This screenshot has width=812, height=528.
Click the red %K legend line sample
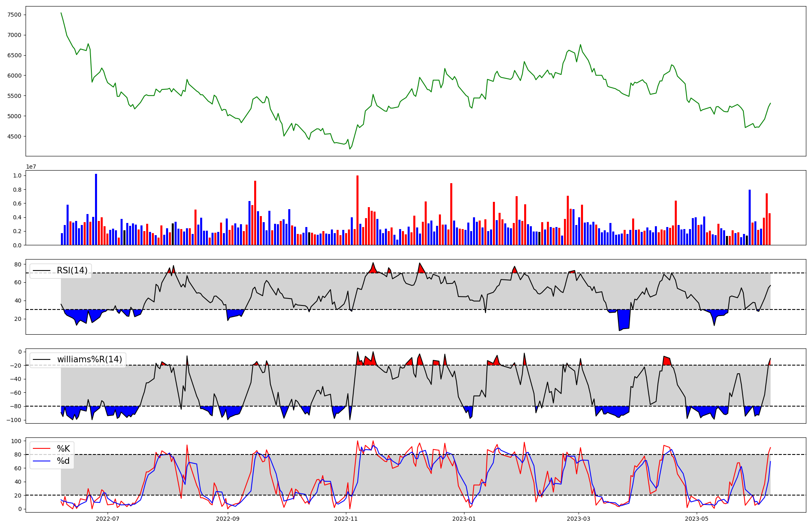coord(42,449)
